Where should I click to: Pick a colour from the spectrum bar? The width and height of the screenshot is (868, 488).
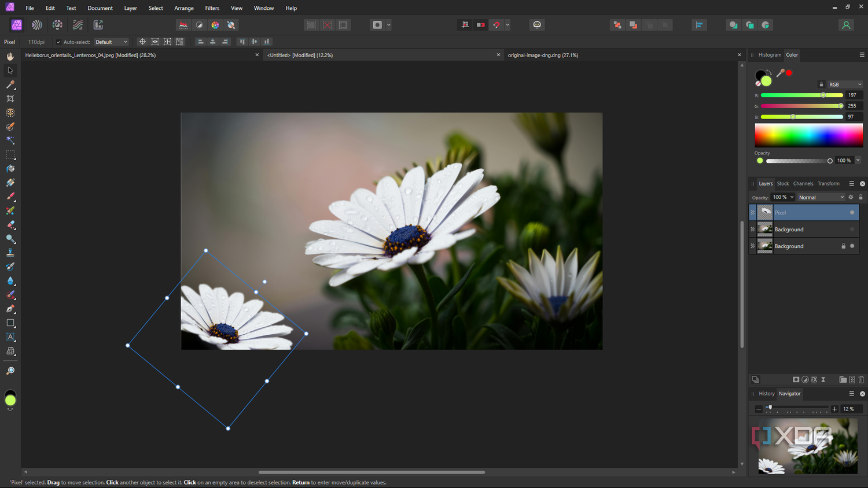808,135
